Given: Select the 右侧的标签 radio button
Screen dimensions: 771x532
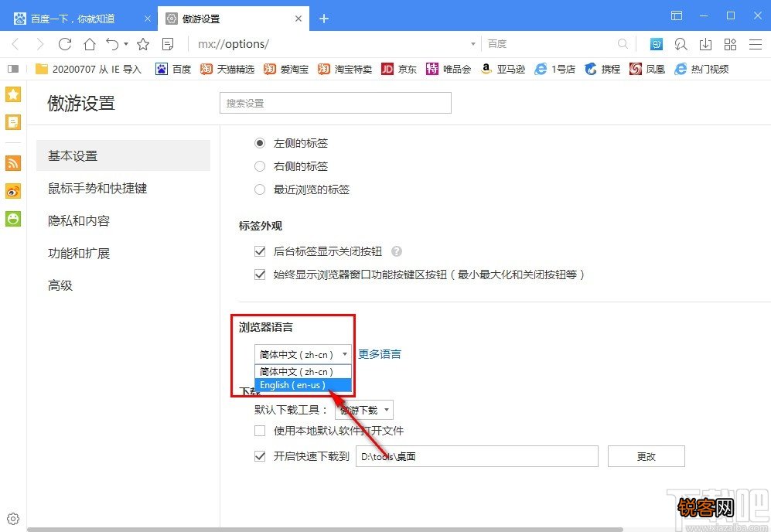Looking at the screenshot, I should [x=260, y=166].
